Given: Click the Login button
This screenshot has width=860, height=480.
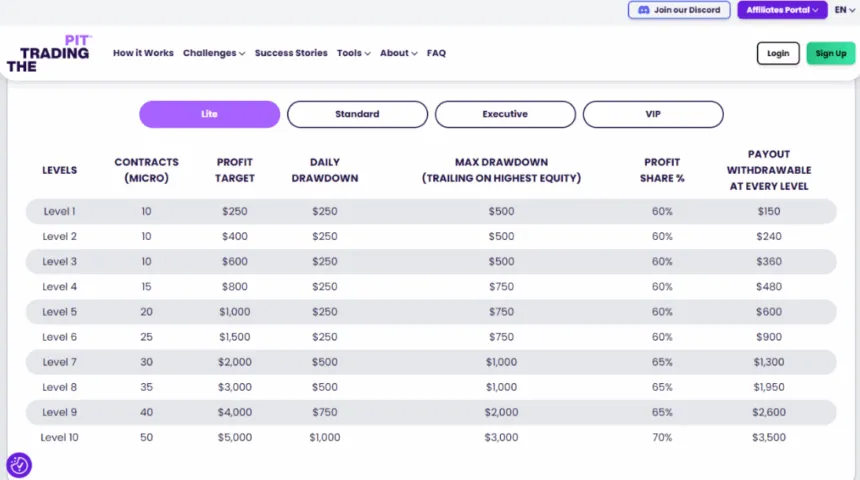Looking at the screenshot, I should (778, 54).
